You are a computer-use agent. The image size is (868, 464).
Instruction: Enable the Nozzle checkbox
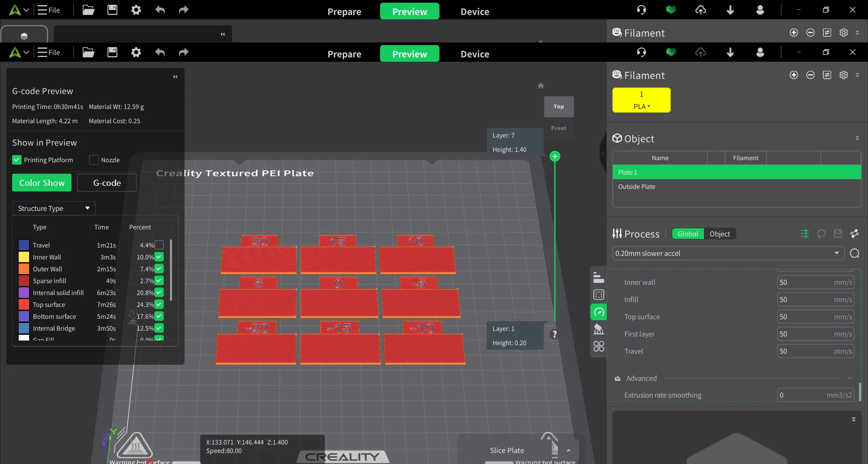pos(94,160)
